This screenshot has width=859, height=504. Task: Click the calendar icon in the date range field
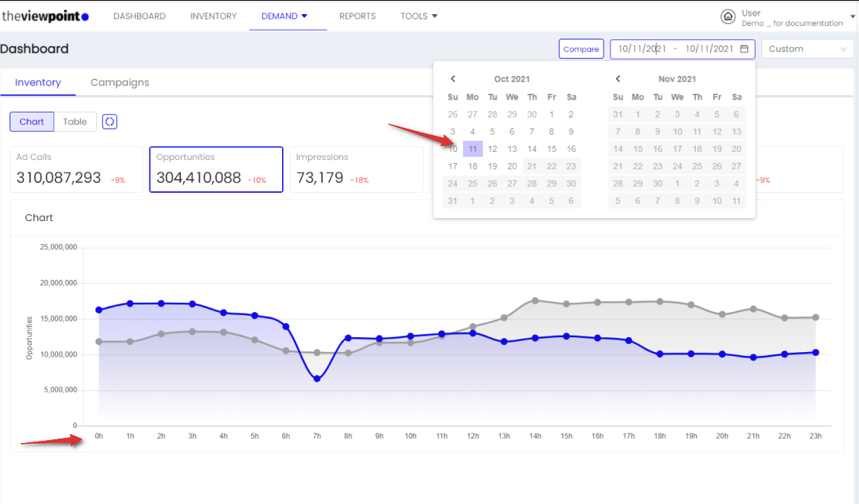[x=744, y=48]
